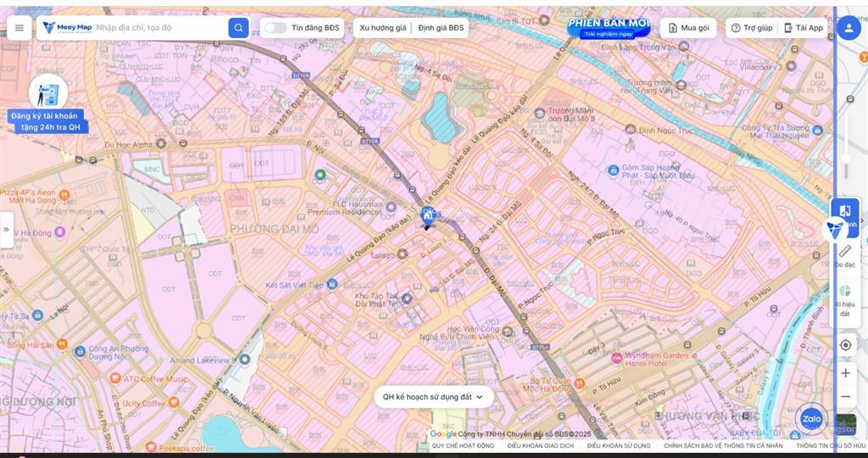This screenshot has width=868, height=458.
Task: Zoom in with the plus button
Action: pos(845,373)
